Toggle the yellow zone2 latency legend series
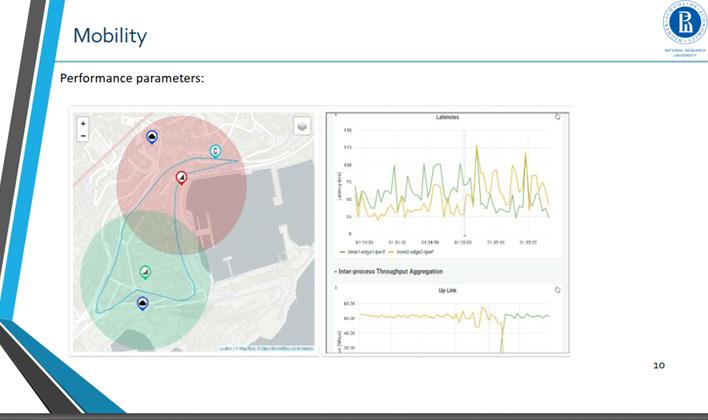 click(x=411, y=252)
